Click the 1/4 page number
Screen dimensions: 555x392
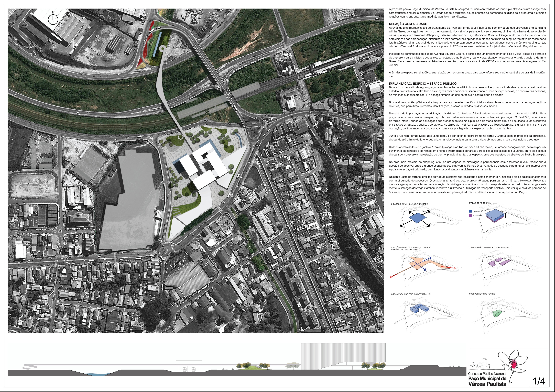click(x=539, y=381)
